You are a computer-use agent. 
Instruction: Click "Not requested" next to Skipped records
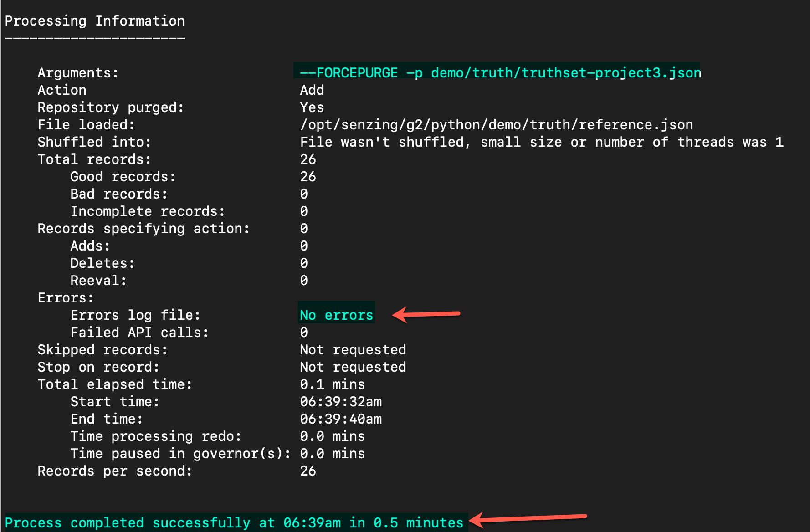353,349
